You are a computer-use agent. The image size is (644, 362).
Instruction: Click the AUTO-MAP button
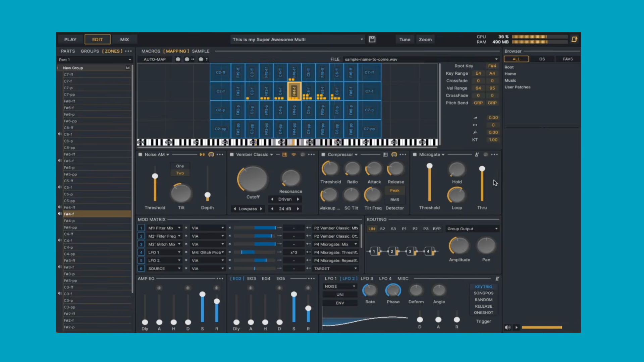[x=155, y=59]
